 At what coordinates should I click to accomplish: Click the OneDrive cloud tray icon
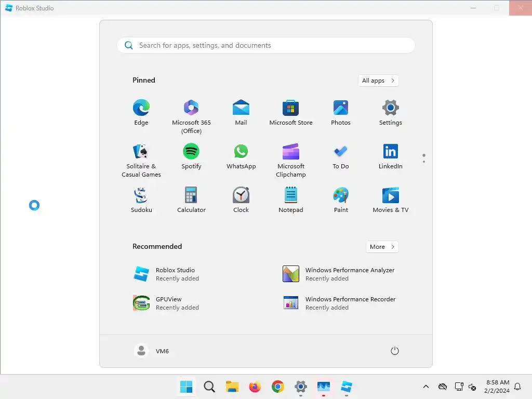[443, 387]
